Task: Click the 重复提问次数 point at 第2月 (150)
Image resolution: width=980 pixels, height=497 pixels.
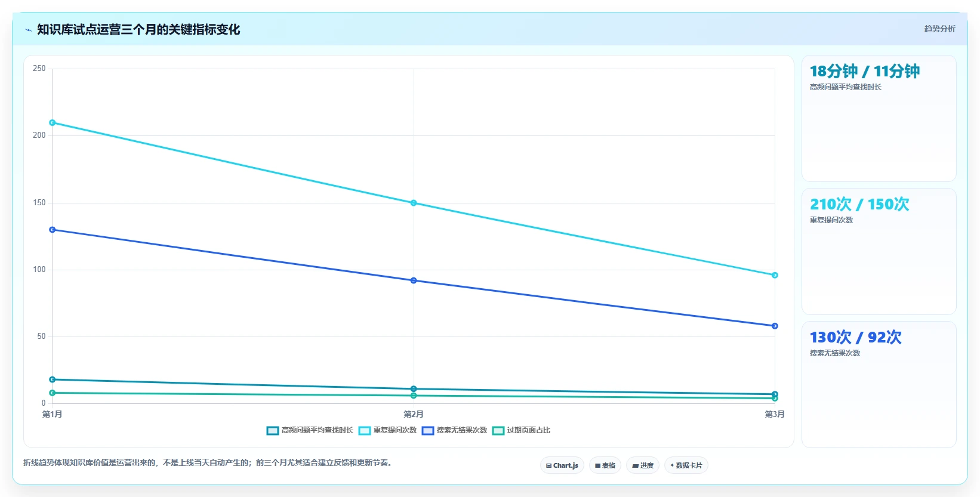Action: click(414, 203)
